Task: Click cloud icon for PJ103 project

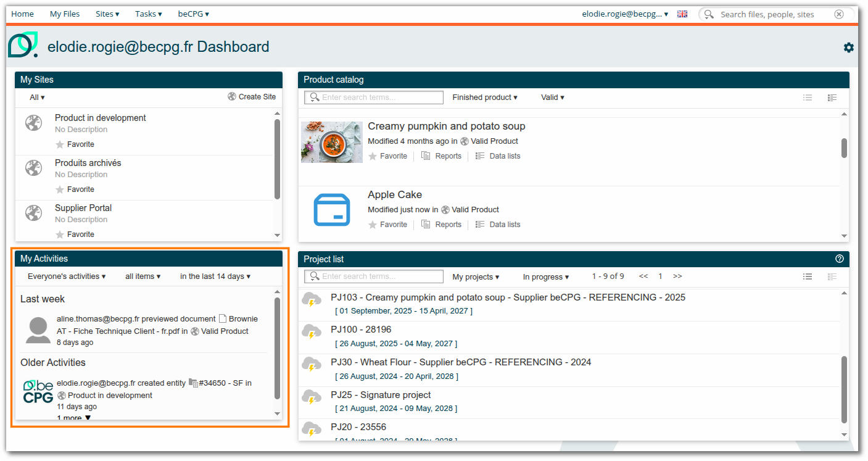Action: (x=312, y=300)
